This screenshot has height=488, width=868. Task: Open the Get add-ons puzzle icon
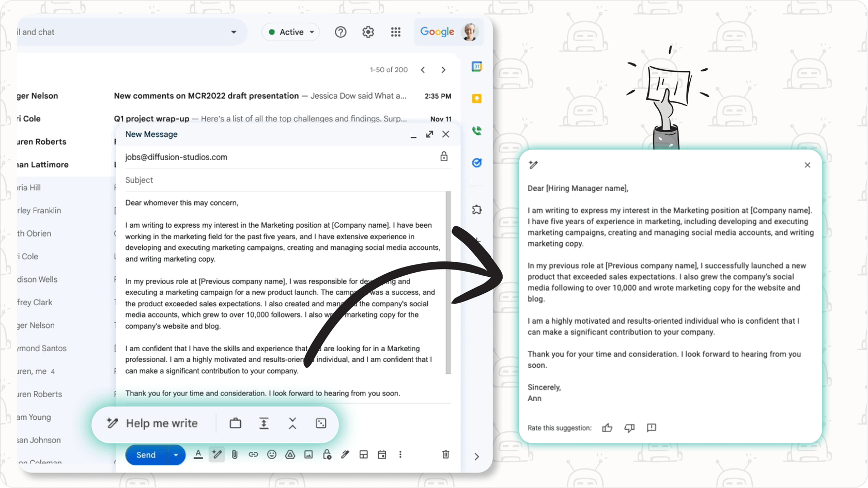point(476,210)
